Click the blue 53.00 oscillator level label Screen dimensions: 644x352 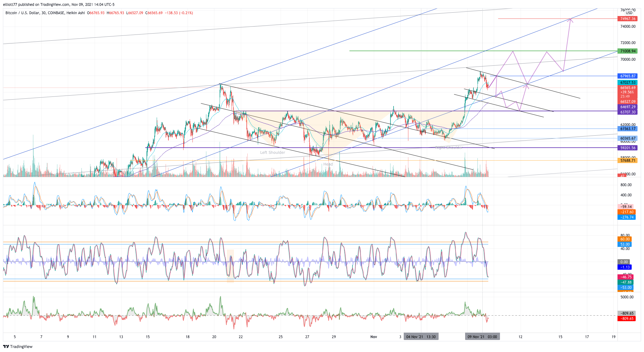click(x=625, y=244)
